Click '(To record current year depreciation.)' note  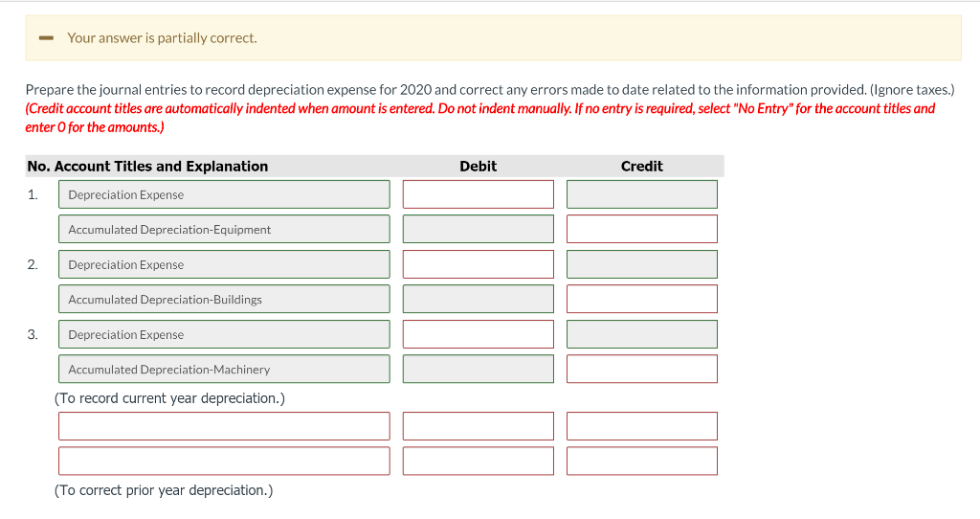169,398
